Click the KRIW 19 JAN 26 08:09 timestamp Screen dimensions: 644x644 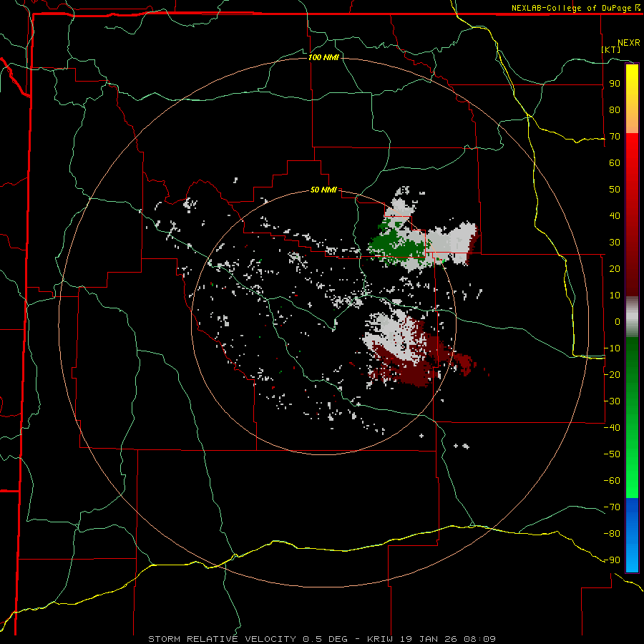pos(431,639)
